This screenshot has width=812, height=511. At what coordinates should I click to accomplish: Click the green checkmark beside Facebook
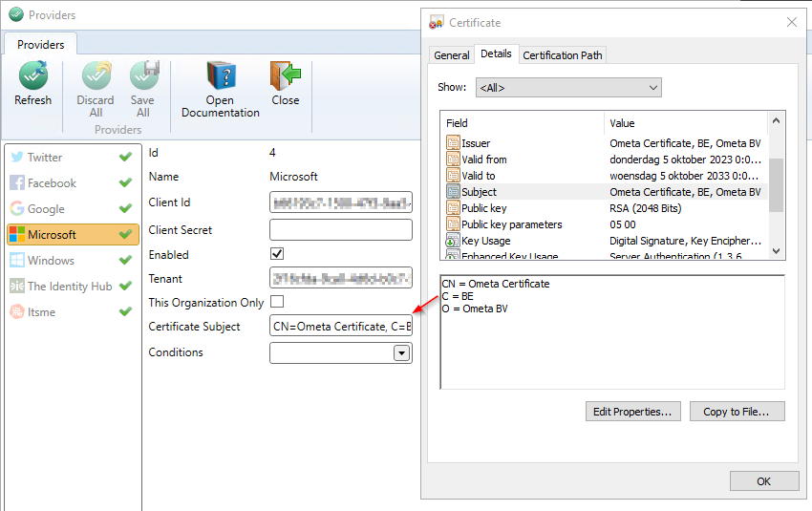pos(125,182)
